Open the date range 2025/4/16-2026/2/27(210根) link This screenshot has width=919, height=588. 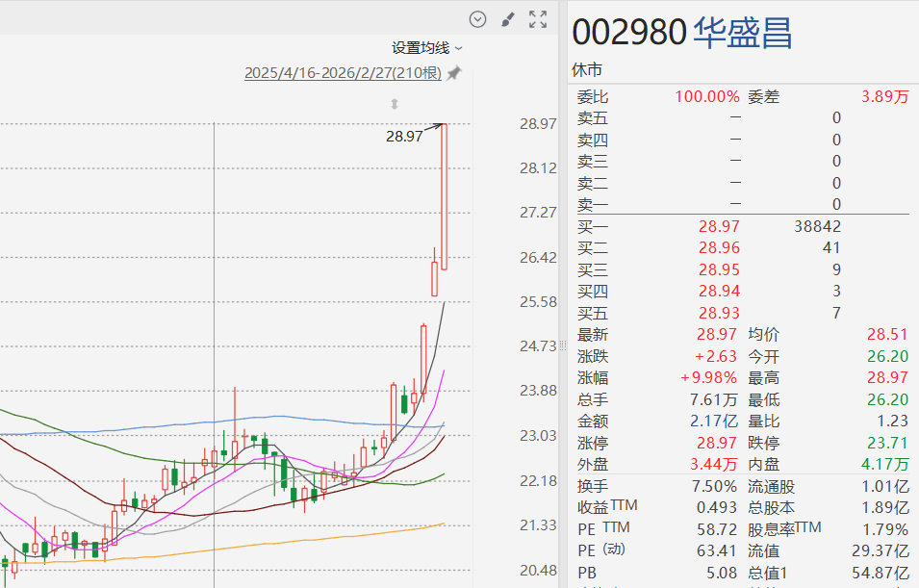[343, 73]
